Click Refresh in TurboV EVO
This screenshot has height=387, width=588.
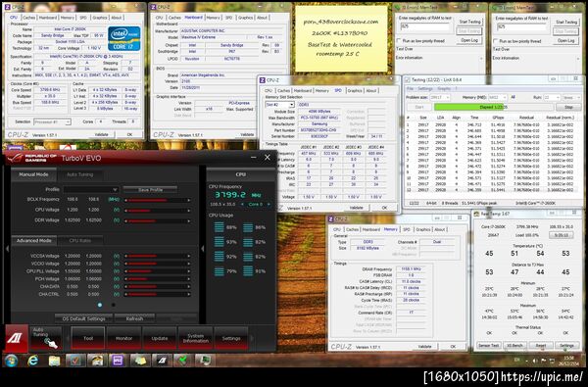pos(134,318)
